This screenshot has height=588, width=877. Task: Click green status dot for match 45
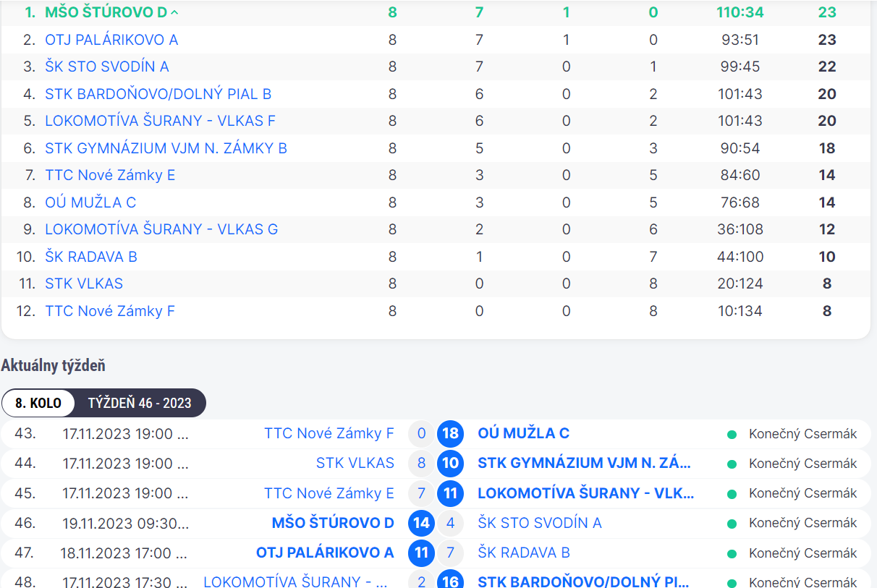[x=732, y=494]
